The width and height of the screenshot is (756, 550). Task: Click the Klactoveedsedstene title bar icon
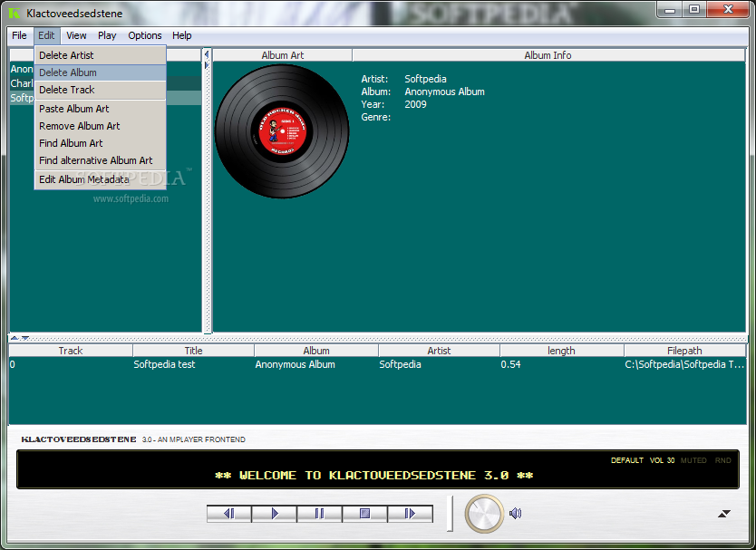pyautogui.click(x=15, y=14)
